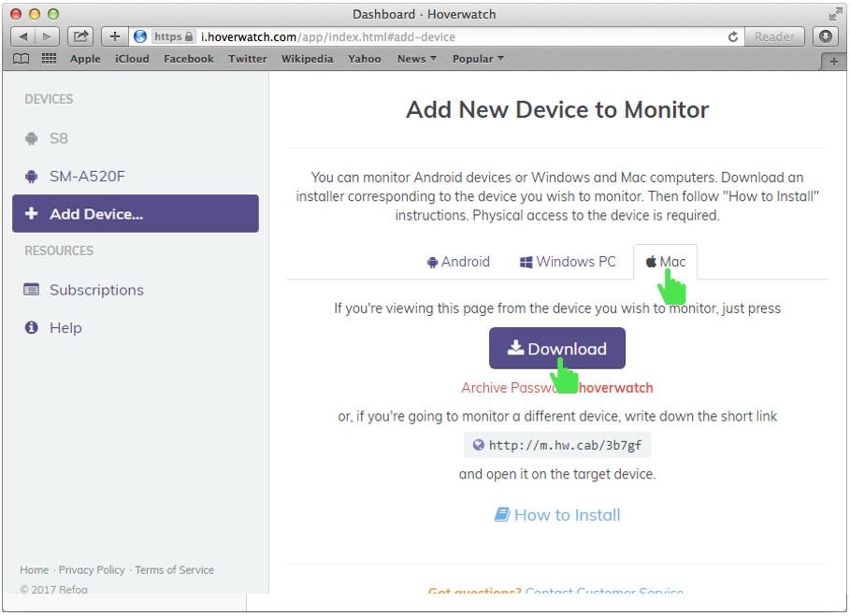Image resolution: width=850 pixels, height=616 pixels.
Task: Click the Reader button
Action: pos(774,36)
